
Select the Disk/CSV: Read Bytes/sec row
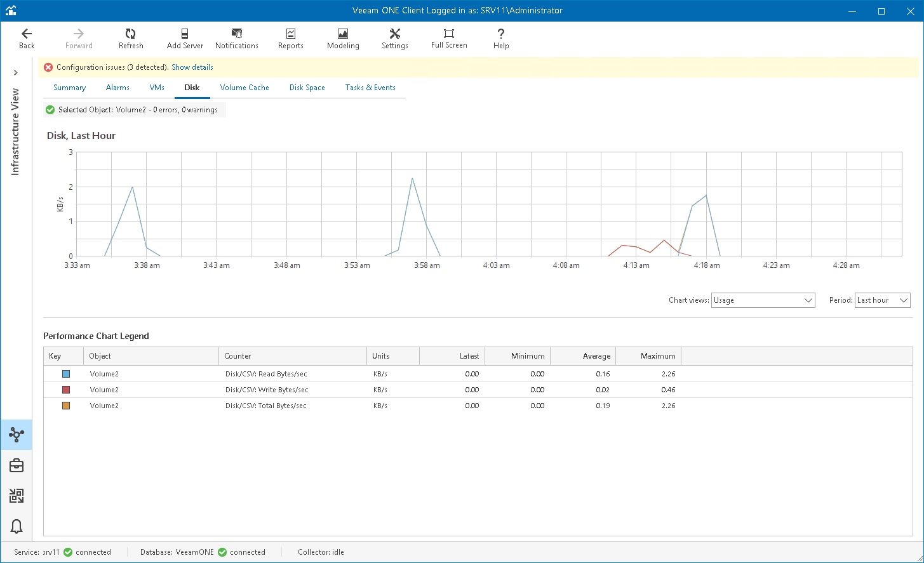pyautogui.click(x=478, y=374)
